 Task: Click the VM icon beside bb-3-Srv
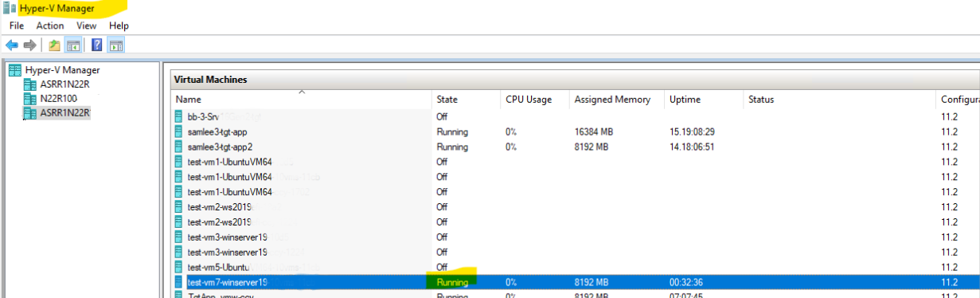(x=180, y=116)
